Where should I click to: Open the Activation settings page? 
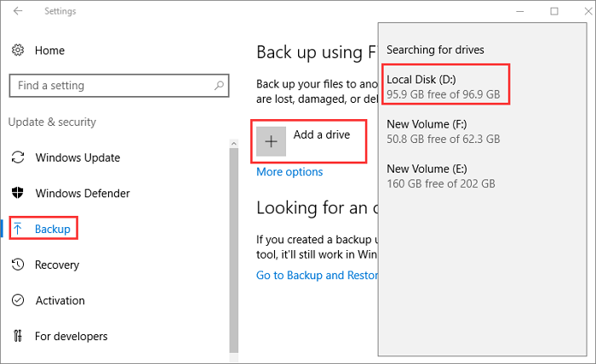[x=60, y=301]
